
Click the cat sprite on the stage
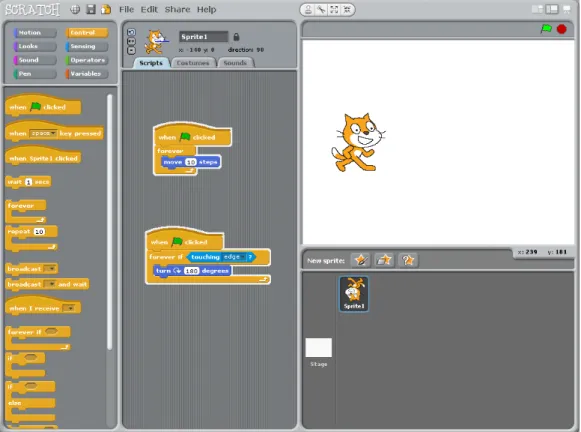click(358, 143)
